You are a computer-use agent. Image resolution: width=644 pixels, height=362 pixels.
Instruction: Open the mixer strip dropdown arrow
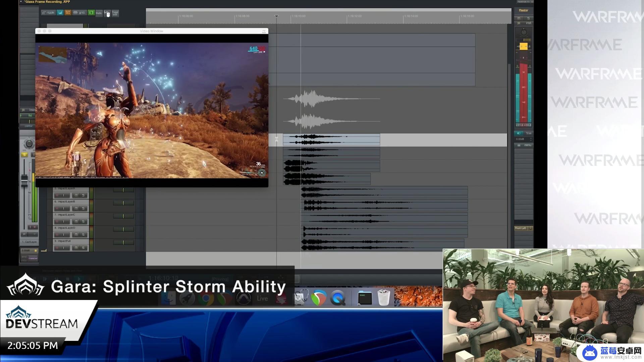point(35,234)
